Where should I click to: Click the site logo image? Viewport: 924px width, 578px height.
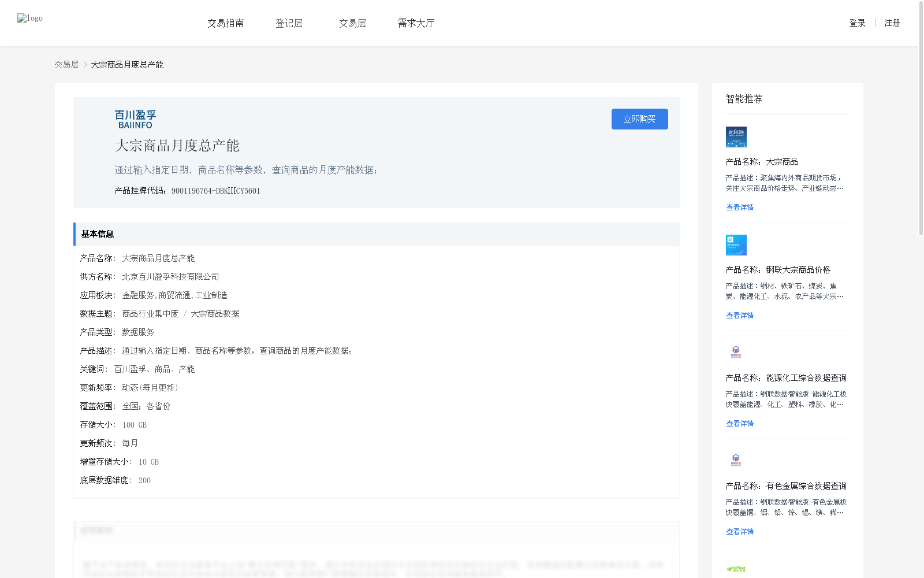30,18
